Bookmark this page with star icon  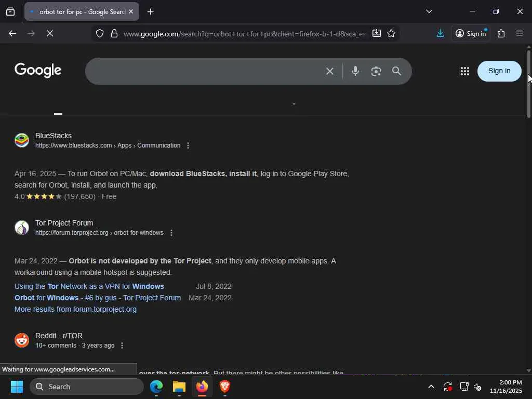pyautogui.click(x=391, y=33)
